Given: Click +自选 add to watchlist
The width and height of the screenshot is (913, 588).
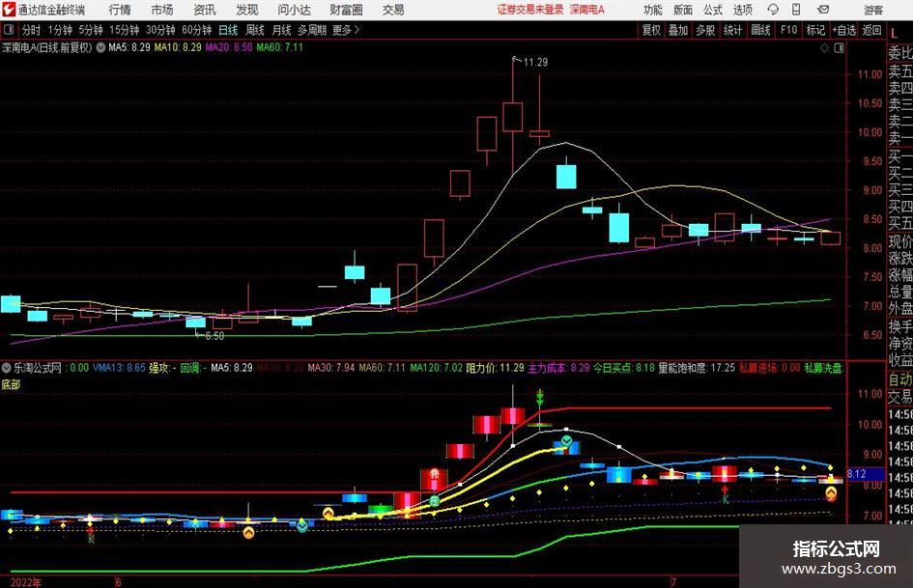Looking at the screenshot, I should pyautogui.click(x=844, y=30).
